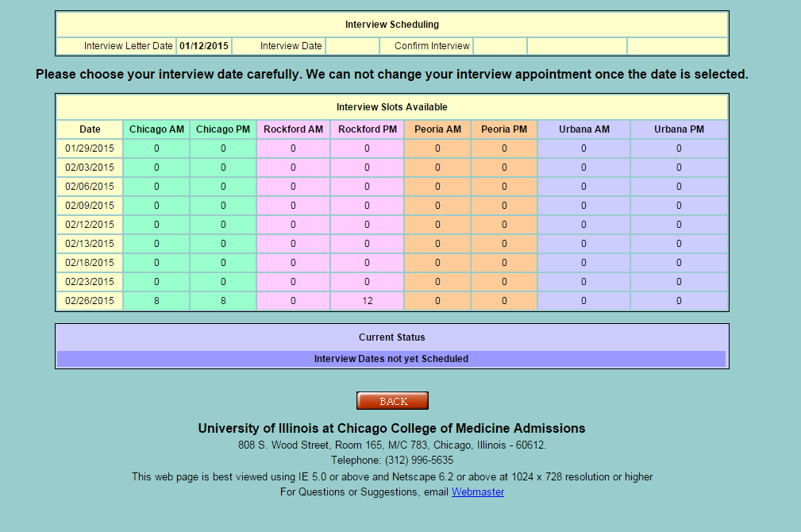The image size is (801, 532).
Task: Click the Interview Slots Available table title
Action: click(391, 107)
